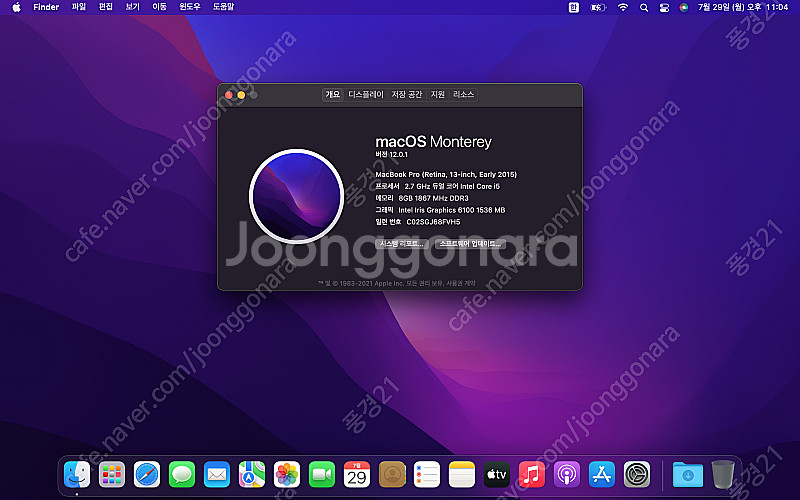Click the Intel Iris Graphics 6100 text
Image resolution: width=800 pixels, height=500 pixels.
452,210
